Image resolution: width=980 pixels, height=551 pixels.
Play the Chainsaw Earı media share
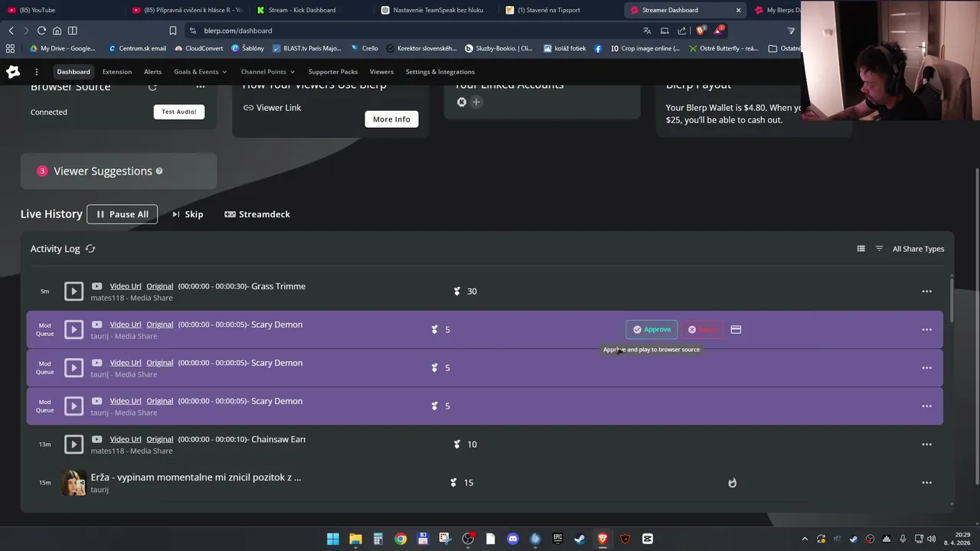click(73, 444)
